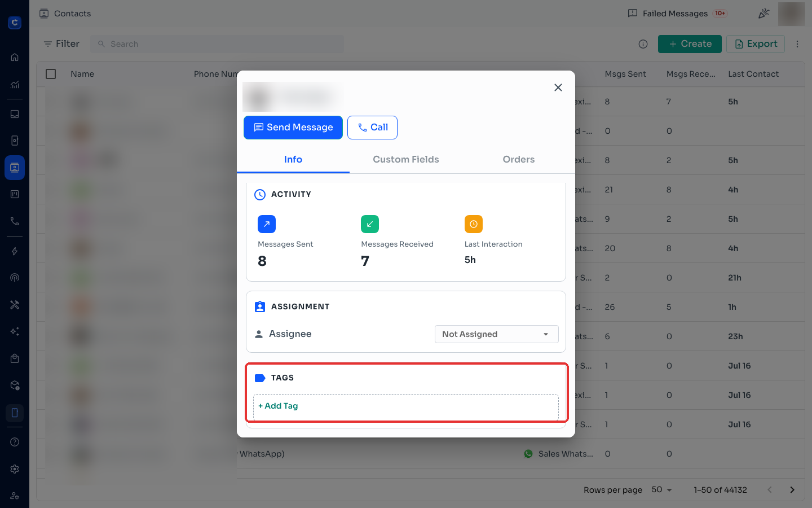Click the orange Last Interaction clock icon
Viewport: 812px width, 508px height.
pyautogui.click(x=474, y=224)
